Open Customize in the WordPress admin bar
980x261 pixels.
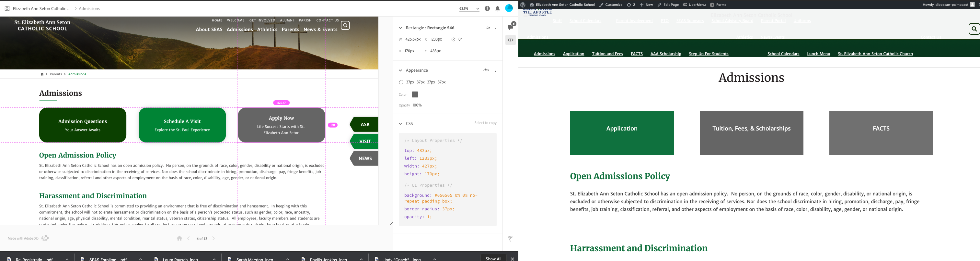tap(611, 5)
